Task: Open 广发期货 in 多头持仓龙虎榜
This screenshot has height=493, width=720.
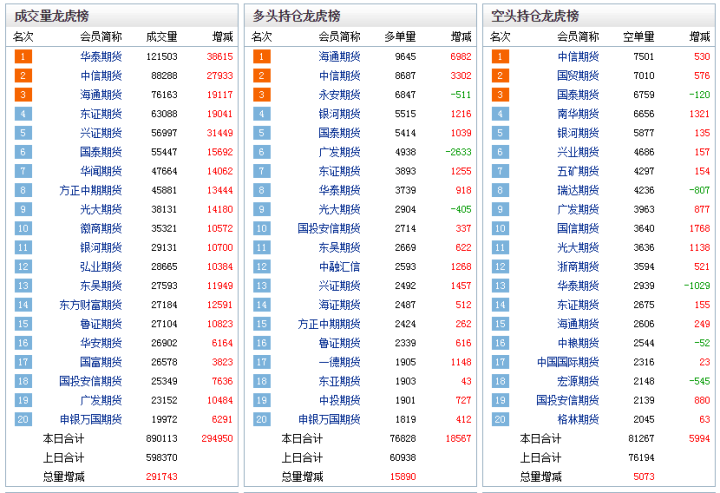Action: click(339, 152)
